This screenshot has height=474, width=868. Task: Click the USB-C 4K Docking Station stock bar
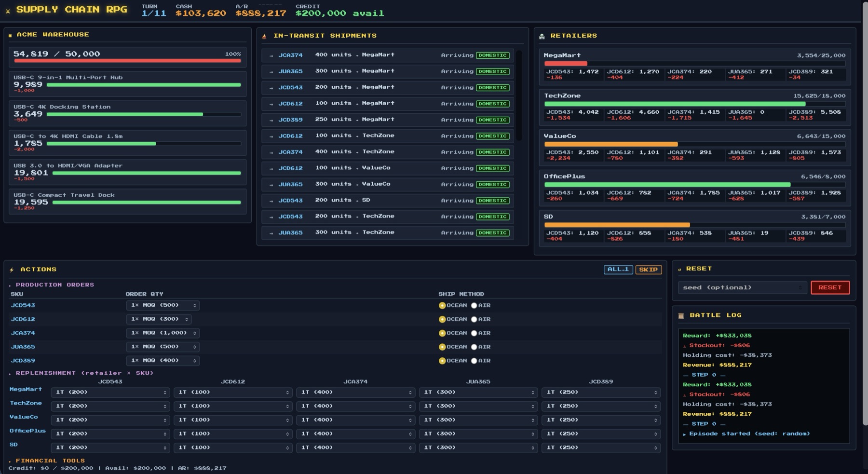[144, 114]
